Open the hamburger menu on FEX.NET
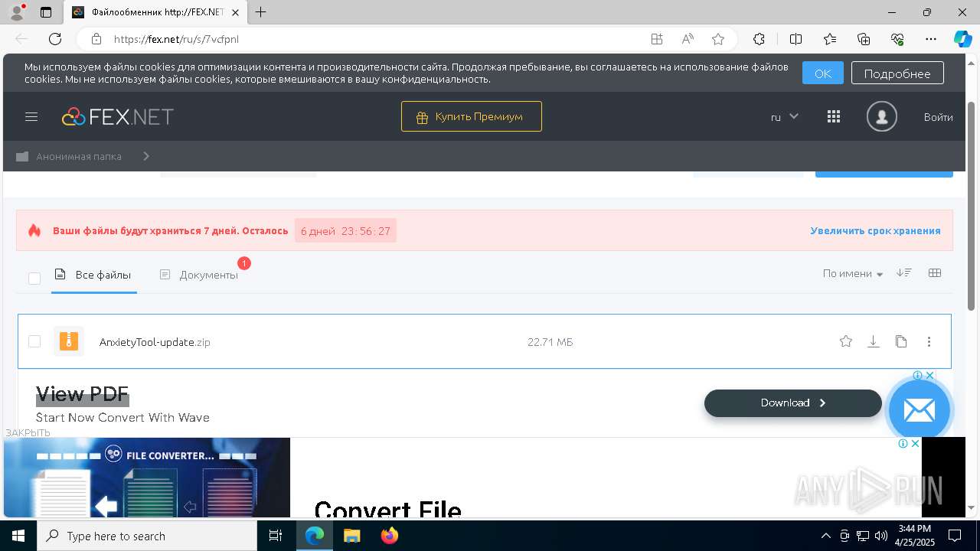The width and height of the screenshot is (980, 551). click(31, 117)
